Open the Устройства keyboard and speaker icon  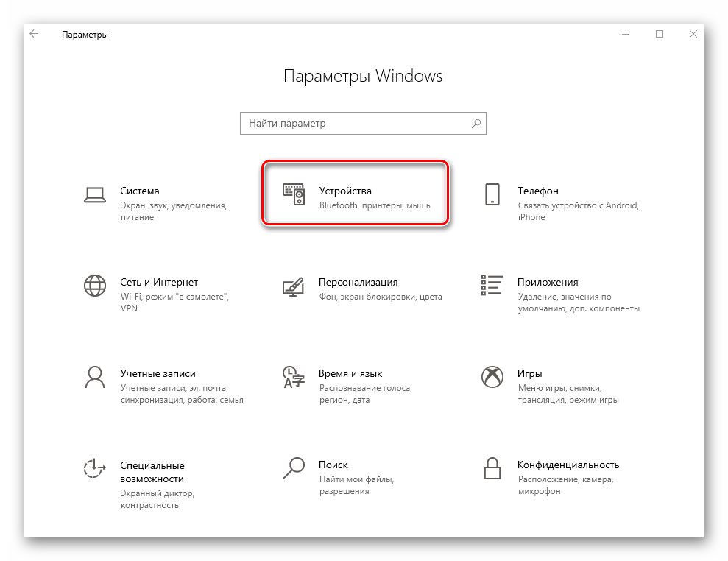[x=294, y=194]
